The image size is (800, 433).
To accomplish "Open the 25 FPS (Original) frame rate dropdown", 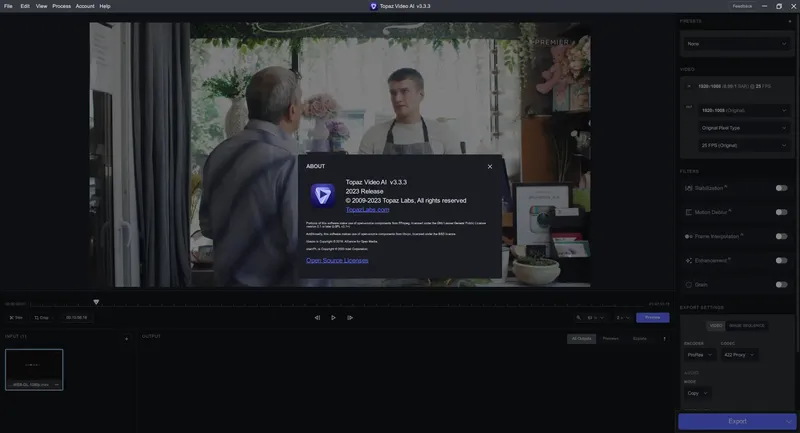I will click(743, 145).
